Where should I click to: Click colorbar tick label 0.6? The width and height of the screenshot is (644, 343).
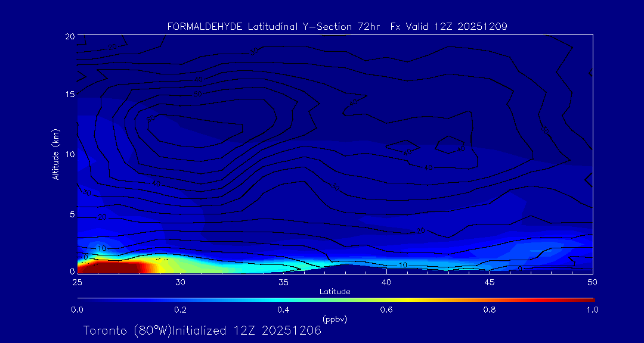(386, 310)
